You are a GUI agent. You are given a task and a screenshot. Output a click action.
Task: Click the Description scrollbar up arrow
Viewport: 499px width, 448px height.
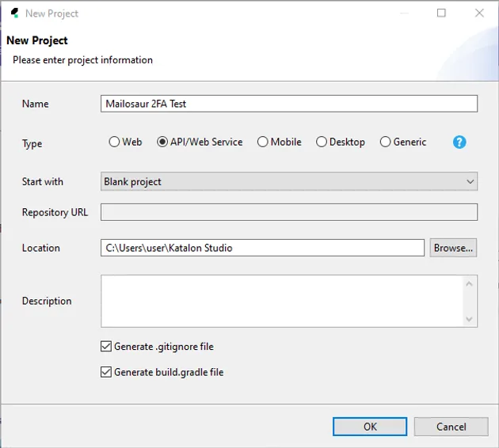pyautogui.click(x=470, y=283)
